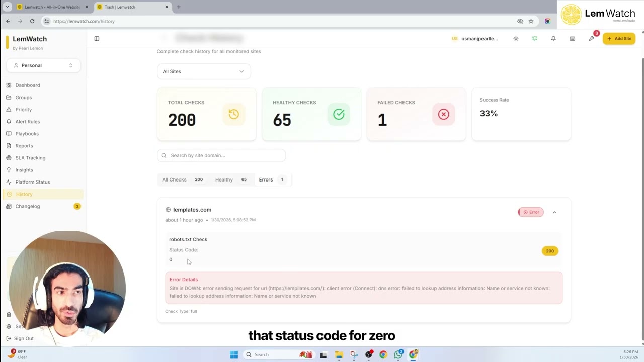The width and height of the screenshot is (644, 362).
Task: Open Insights in sidebar
Action: [24, 170]
